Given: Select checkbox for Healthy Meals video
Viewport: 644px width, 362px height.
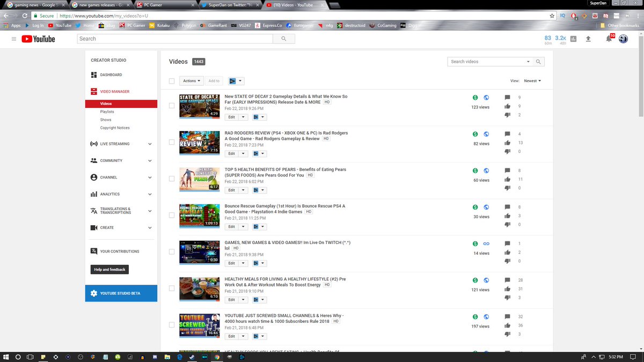Looking at the screenshot, I should pos(172,288).
